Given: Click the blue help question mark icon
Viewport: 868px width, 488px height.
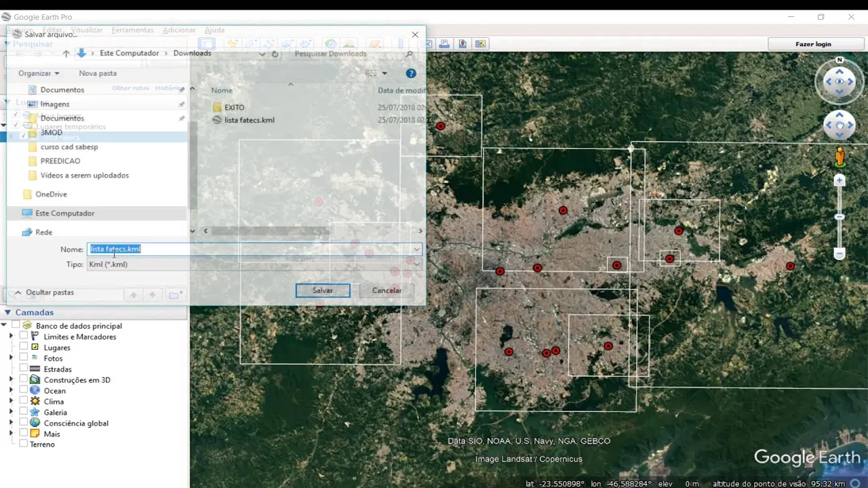Looking at the screenshot, I should 410,73.
